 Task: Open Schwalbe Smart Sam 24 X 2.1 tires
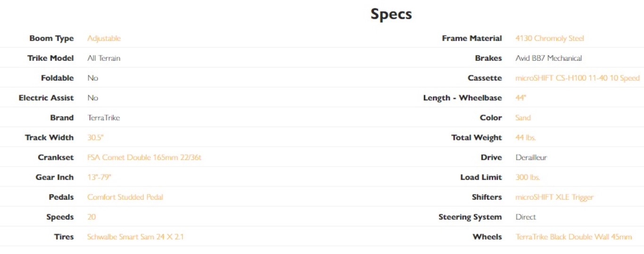pos(135,237)
